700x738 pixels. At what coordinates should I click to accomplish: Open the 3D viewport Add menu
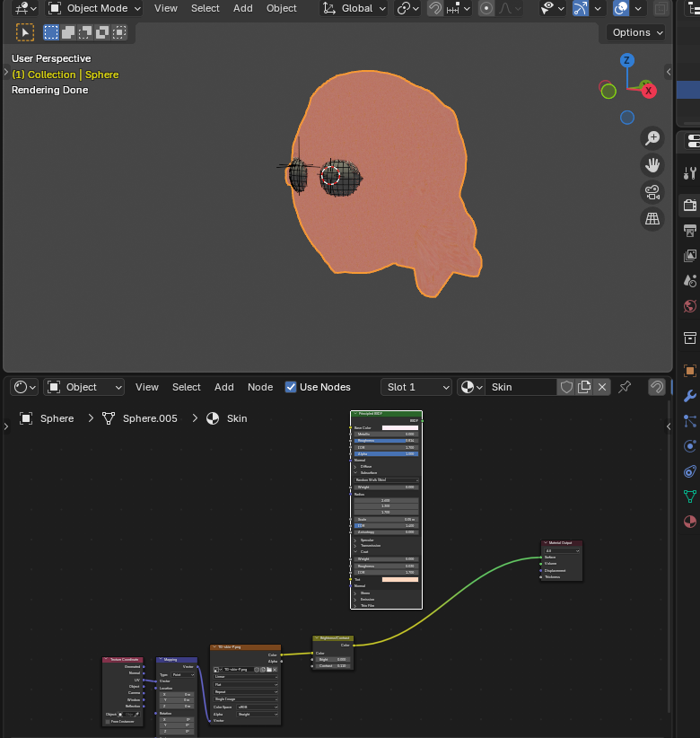[242, 8]
